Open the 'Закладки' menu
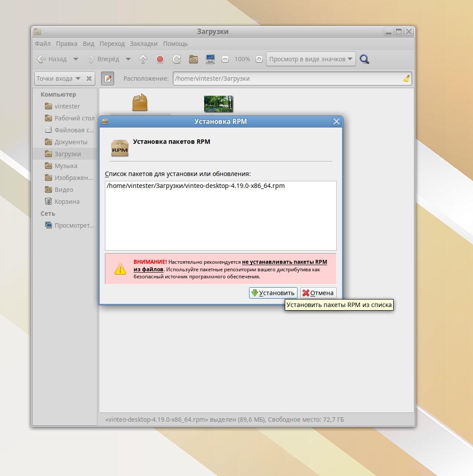 [x=144, y=44]
